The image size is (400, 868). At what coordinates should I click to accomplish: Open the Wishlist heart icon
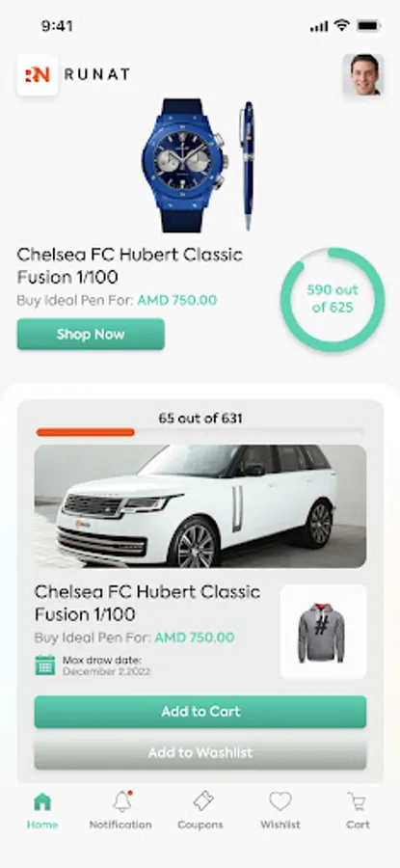coord(280,801)
